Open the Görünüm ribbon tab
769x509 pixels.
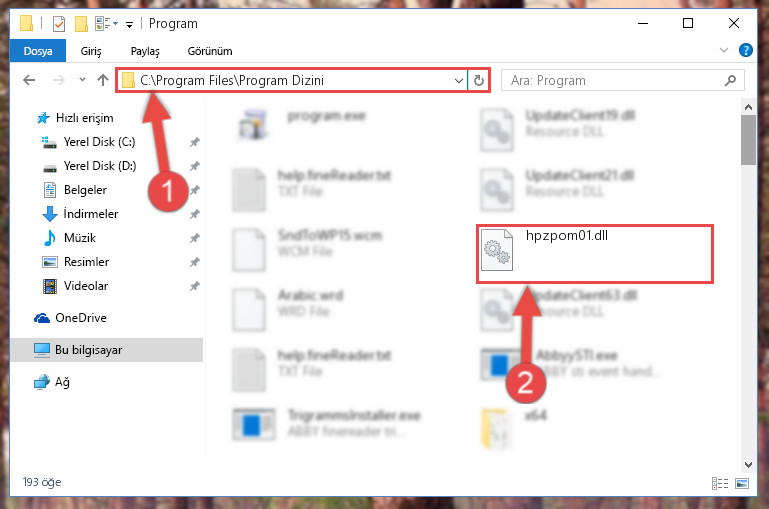click(x=210, y=51)
